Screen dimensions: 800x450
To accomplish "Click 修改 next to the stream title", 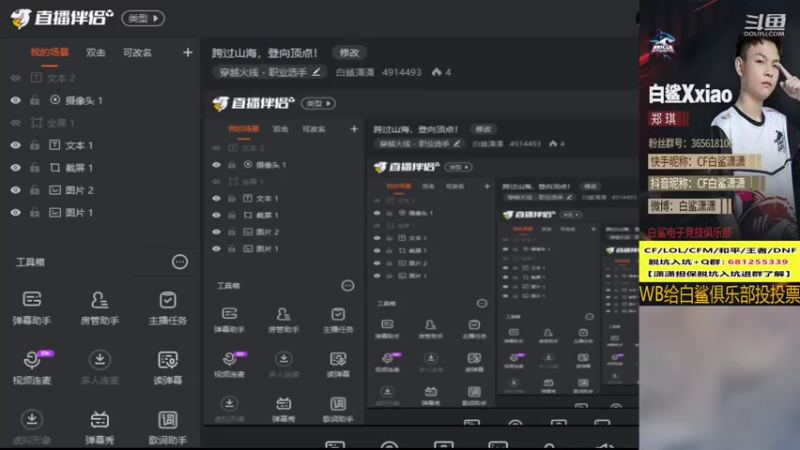I will (x=349, y=53).
